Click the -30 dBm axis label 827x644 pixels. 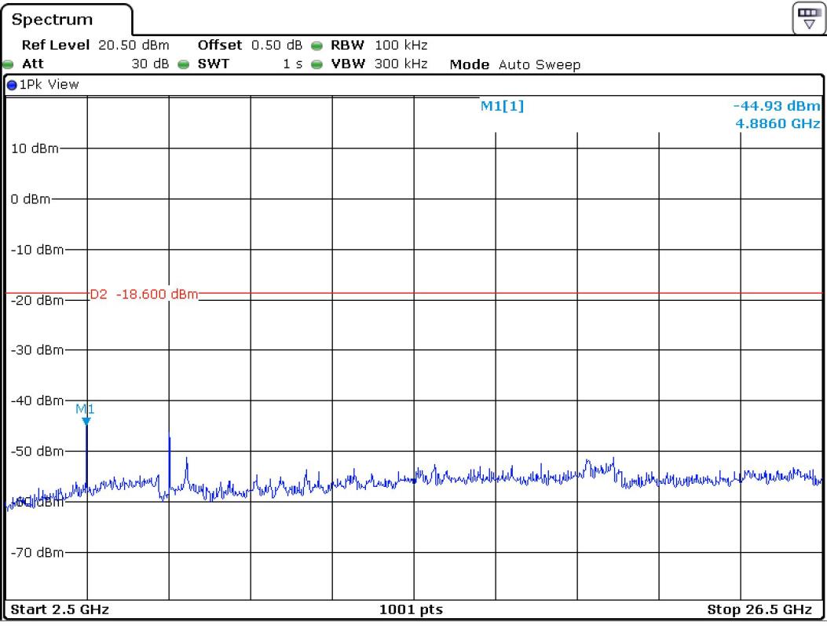click(x=37, y=350)
